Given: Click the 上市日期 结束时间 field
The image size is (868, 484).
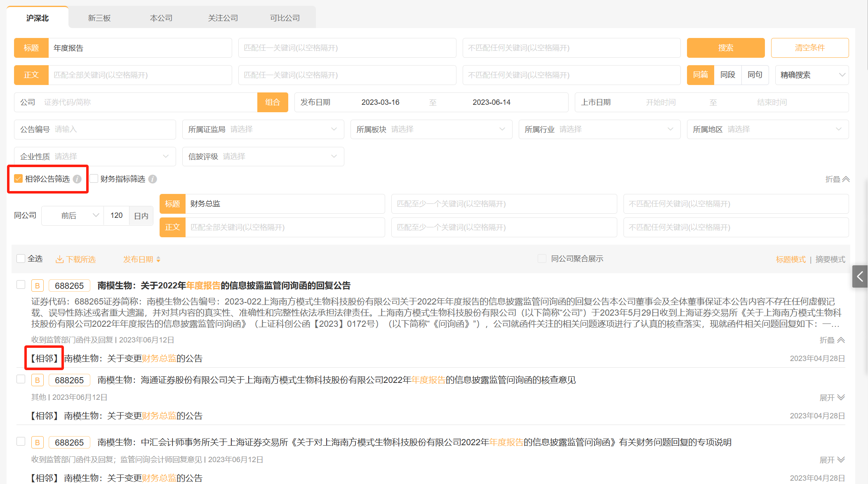Looking at the screenshot, I should click(x=772, y=102).
